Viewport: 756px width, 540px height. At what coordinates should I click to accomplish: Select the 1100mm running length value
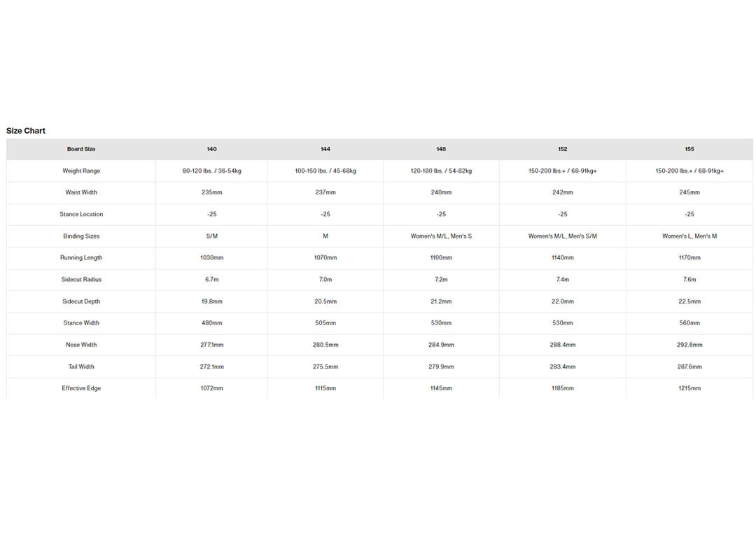pyautogui.click(x=441, y=258)
